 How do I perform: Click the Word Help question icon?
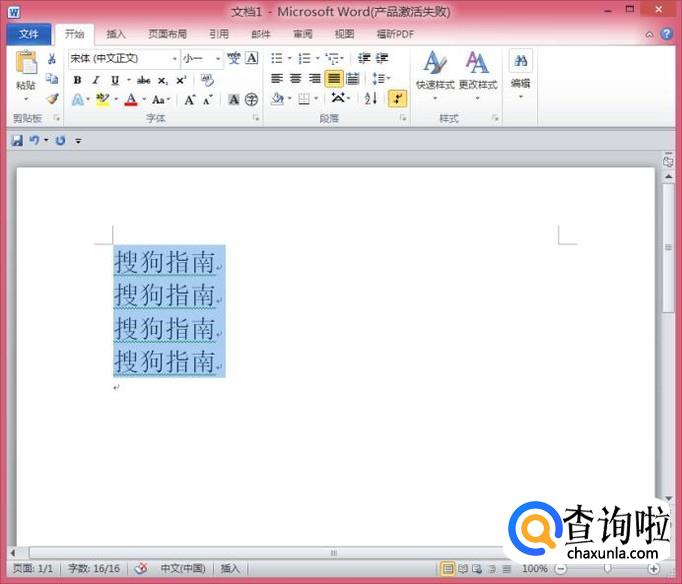click(x=667, y=34)
